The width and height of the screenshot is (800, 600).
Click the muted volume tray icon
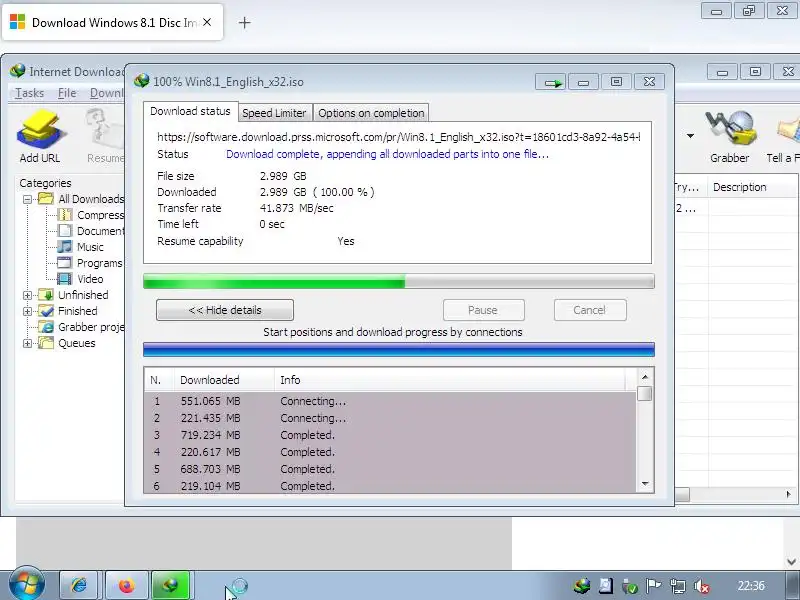coord(702,586)
